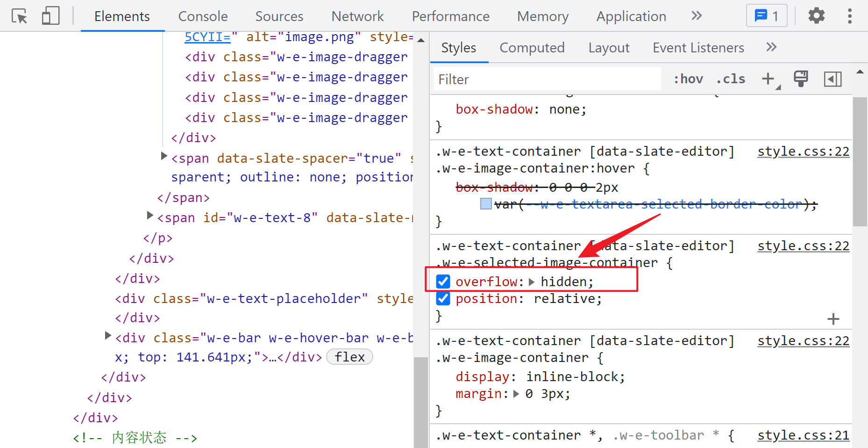Open the style.css:21 source link
The image size is (868, 448).
tap(803, 435)
